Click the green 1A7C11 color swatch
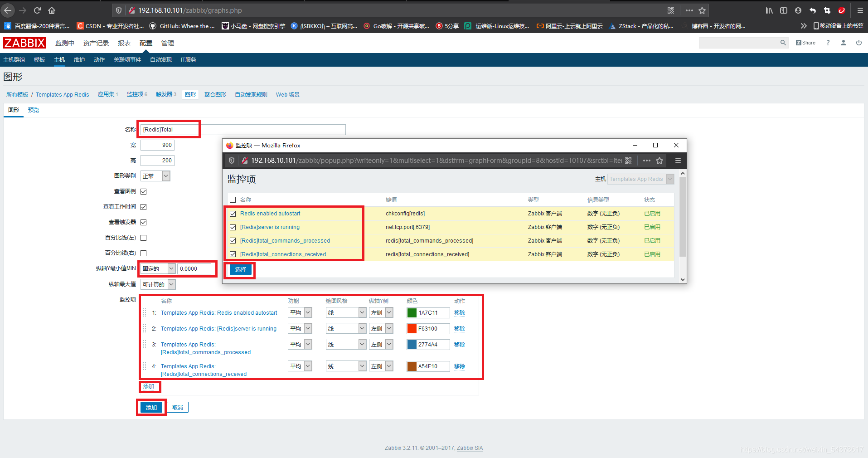The width and height of the screenshot is (868, 458). [412, 312]
